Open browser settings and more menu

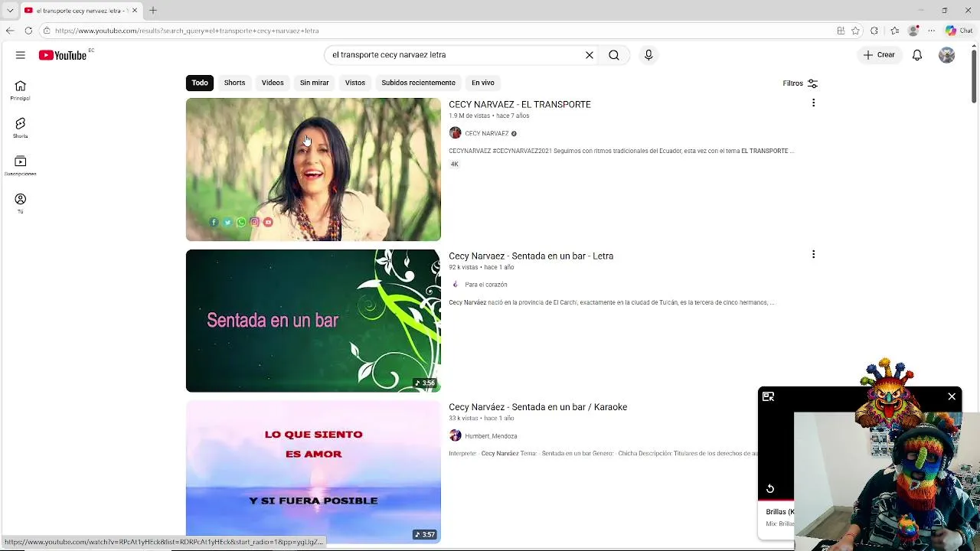932,31
